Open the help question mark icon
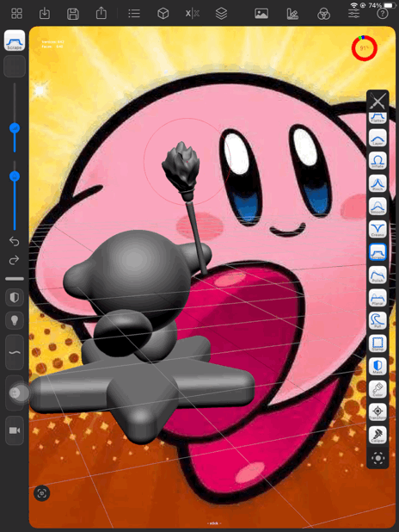Screen dimensions: 399x532 pos(383,14)
